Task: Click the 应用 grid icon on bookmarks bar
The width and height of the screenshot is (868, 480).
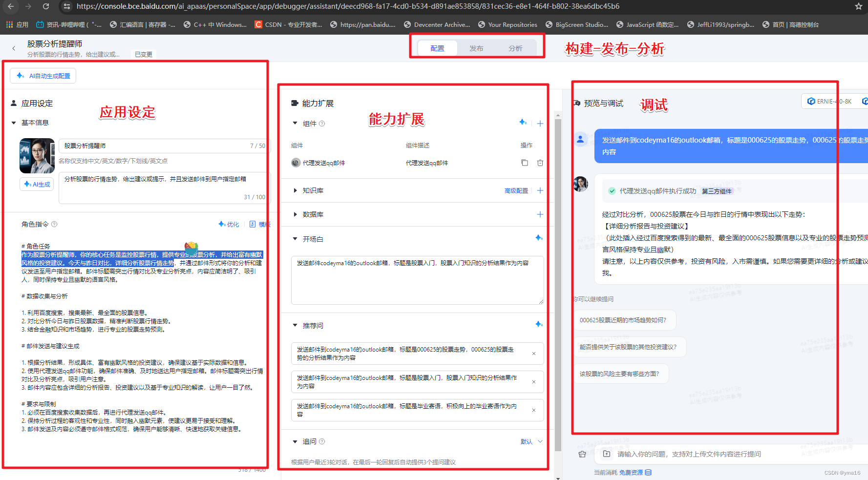Action: 9,24
